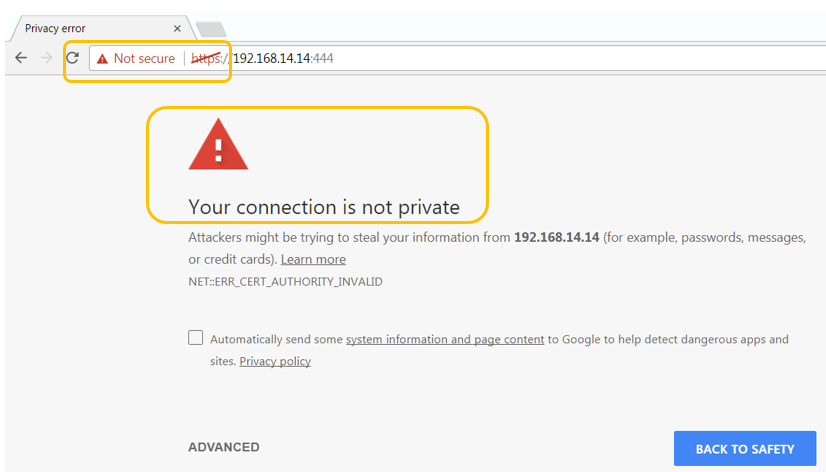Reload the current page
Image resolution: width=826 pixels, height=472 pixels.
coord(72,58)
